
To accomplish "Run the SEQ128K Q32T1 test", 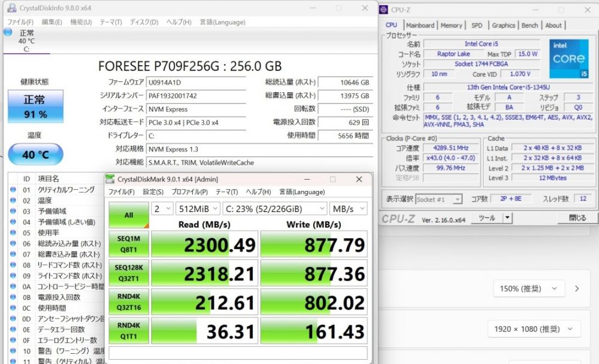I will tap(129, 273).
